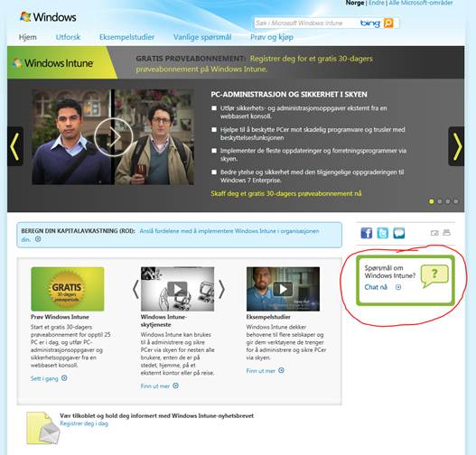Click arrow icon beside Finn ut mer under skytjeneste
This screenshot has width=476, height=455.
[x=175, y=385]
